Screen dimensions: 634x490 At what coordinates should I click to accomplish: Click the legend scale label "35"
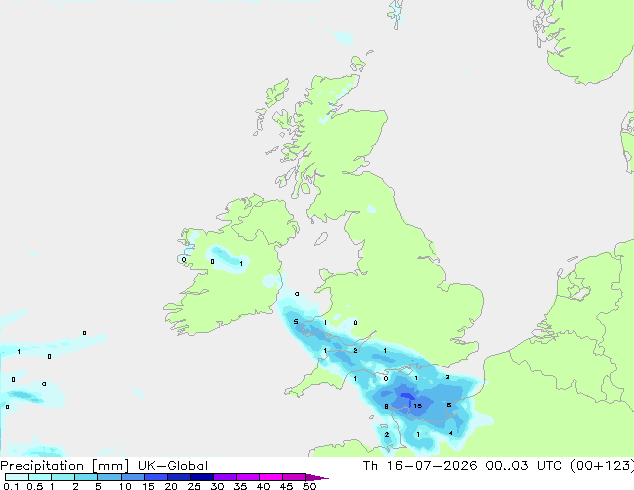click(241, 486)
